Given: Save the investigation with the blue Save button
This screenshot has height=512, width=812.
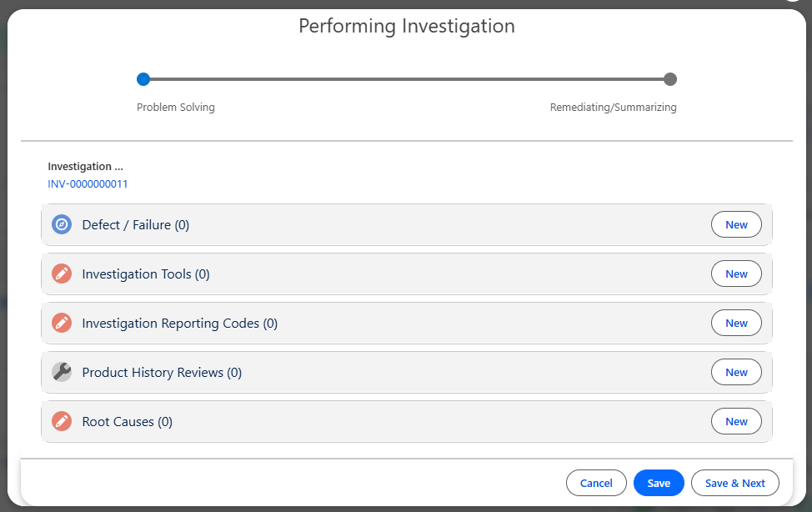Looking at the screenshot, I should coord(659,484).
